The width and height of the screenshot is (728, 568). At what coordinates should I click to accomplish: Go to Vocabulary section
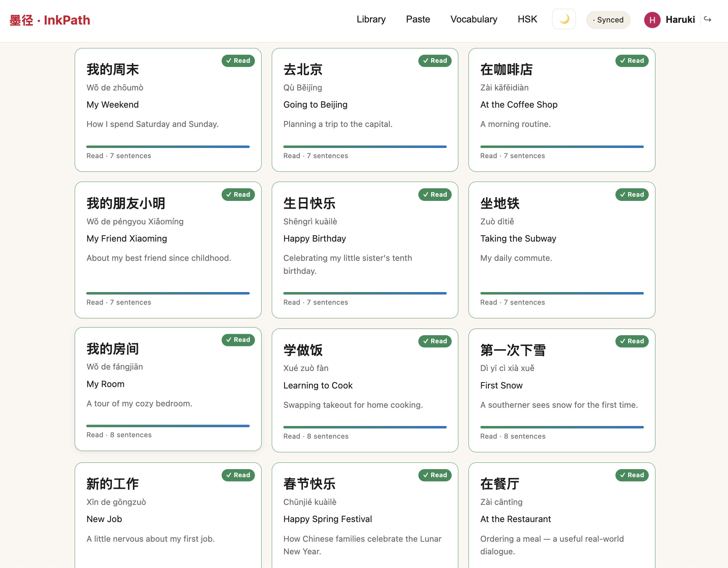coord(474,19)
